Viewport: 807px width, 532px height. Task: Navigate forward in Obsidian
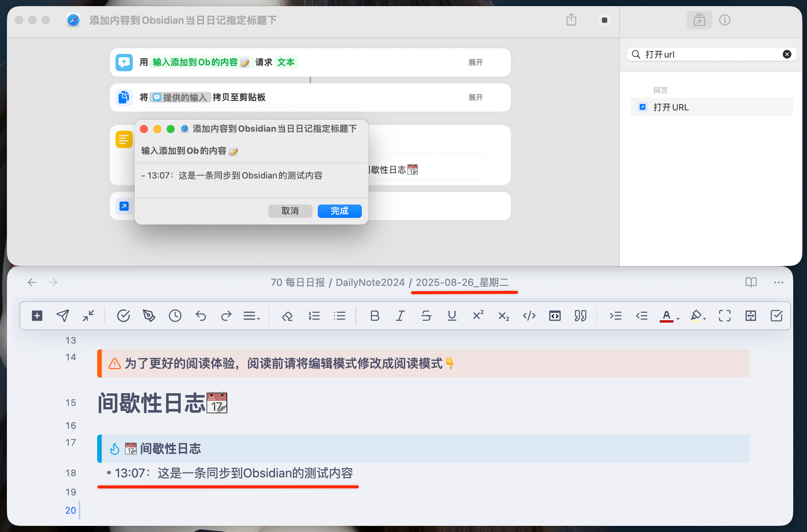[x=53, y=282]
